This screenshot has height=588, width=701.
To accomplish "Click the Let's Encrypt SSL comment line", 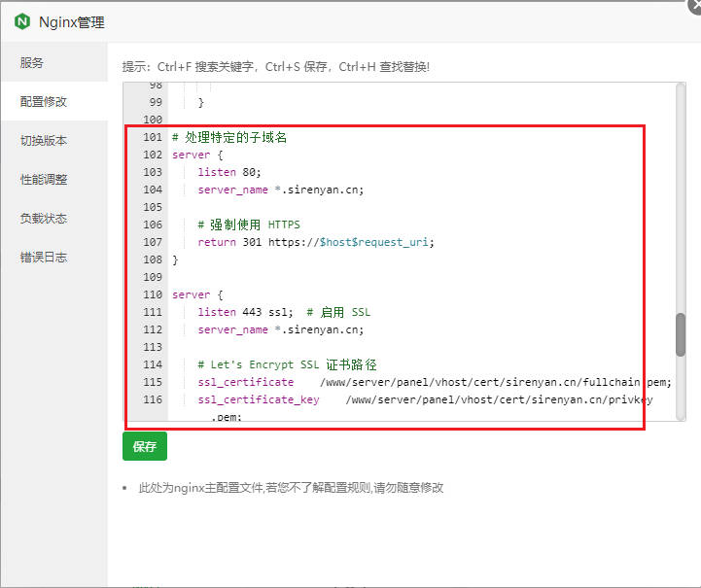I will tap(288, 364).
